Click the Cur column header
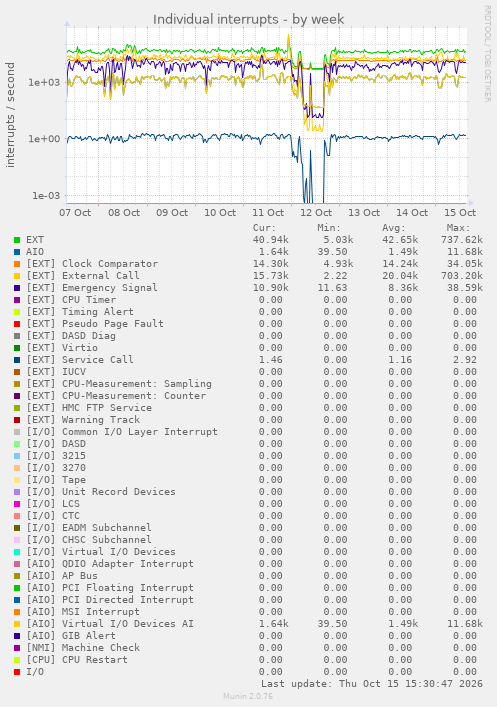Screen dimensions: 497x707 pos(264,228)
